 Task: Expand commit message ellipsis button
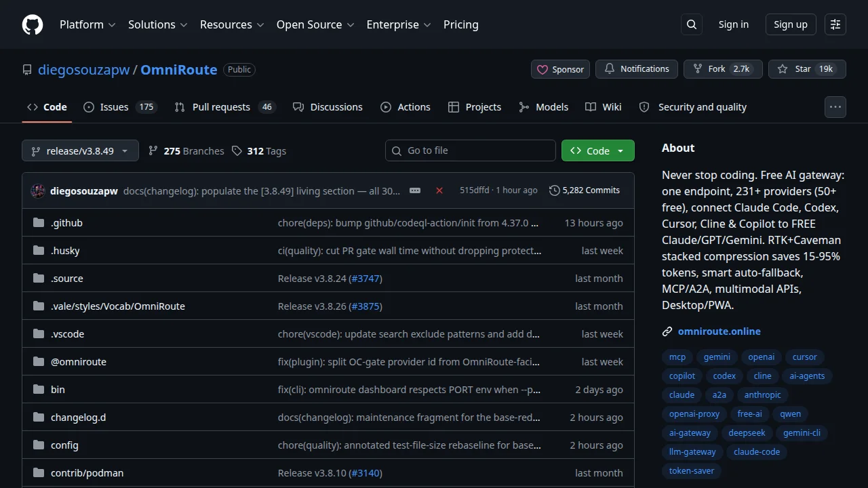coord(415,190)
